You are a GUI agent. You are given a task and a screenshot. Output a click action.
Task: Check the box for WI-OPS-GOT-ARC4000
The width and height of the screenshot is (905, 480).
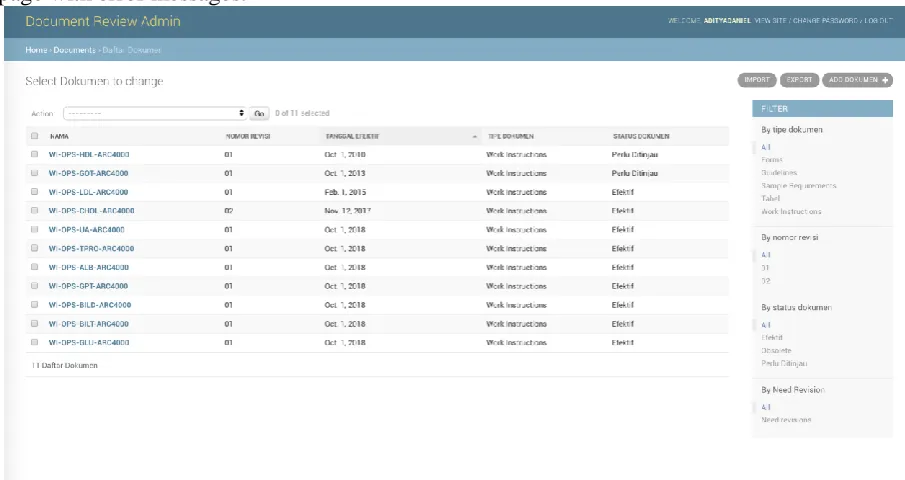point(35,173)
